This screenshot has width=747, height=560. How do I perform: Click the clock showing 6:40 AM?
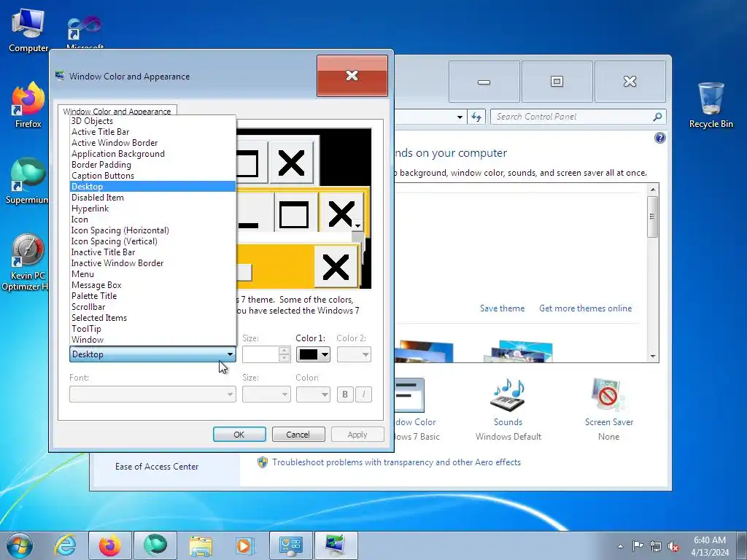(x=709, y=540)
